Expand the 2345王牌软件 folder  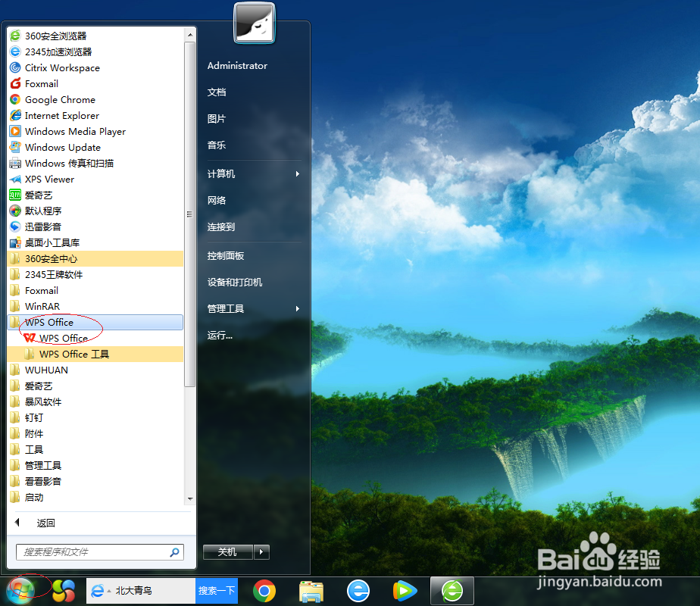95,274
